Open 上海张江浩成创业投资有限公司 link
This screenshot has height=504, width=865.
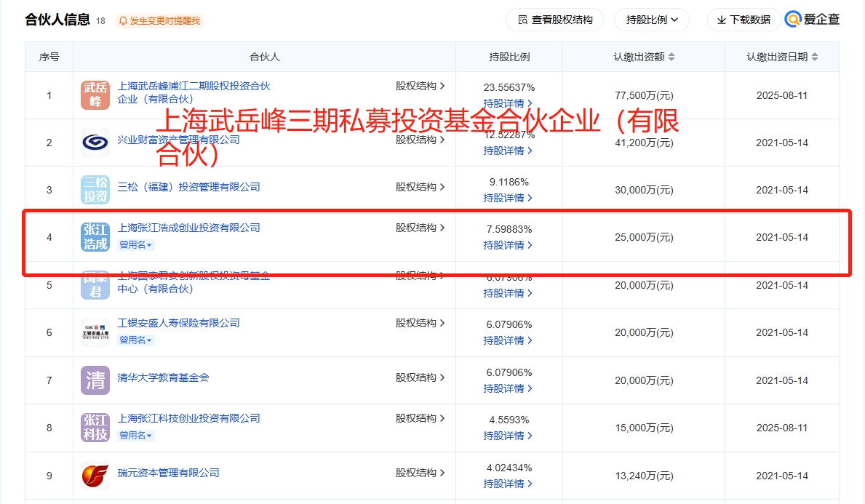pyautogui.click(x=188, y=228)
